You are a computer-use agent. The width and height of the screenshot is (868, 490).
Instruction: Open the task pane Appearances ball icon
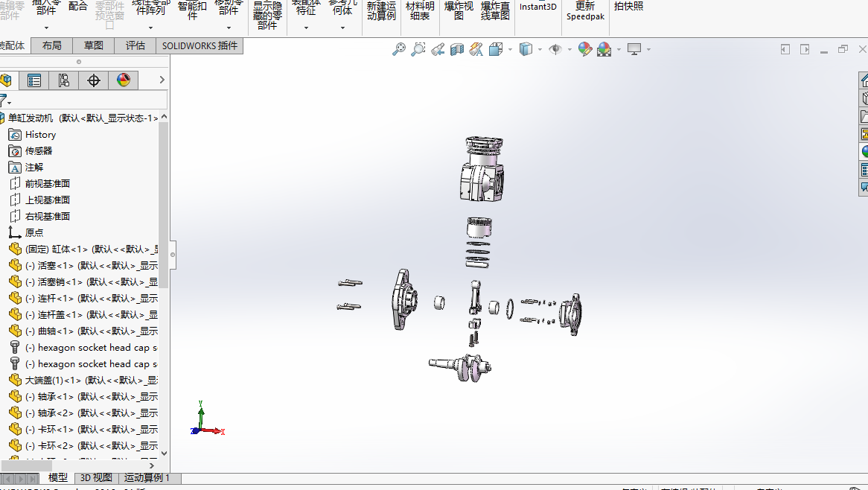(x=864, y=151)
